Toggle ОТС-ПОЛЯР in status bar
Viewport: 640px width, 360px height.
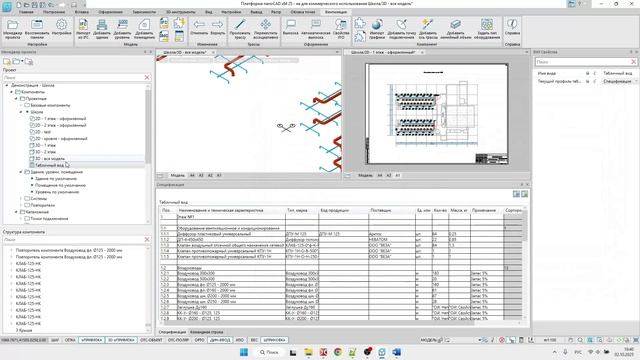point(179,340)
